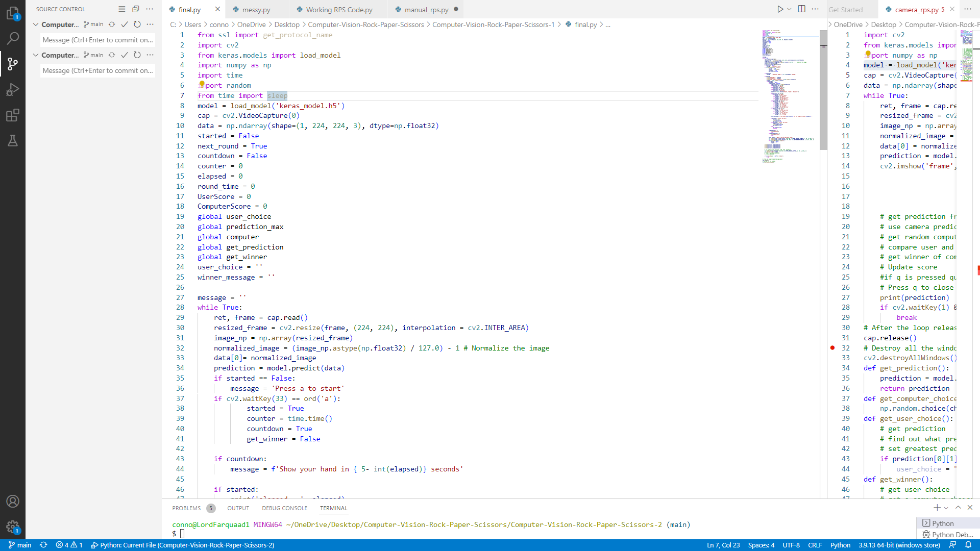This screenshot has height=551, width=980.
Task: Split the editor to the right
Action: pyautogui.click(x=802, y=9)
